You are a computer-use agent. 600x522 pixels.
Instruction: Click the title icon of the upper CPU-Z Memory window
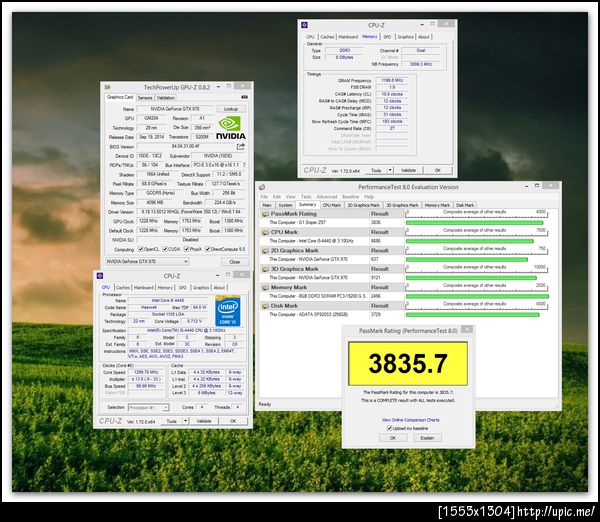(x=305, y=25)
